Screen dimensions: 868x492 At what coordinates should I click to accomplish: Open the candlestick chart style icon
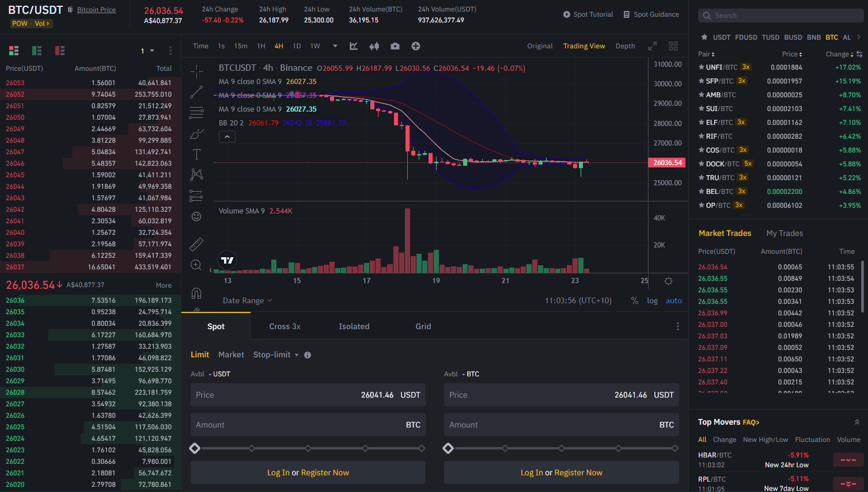point(374,46)
